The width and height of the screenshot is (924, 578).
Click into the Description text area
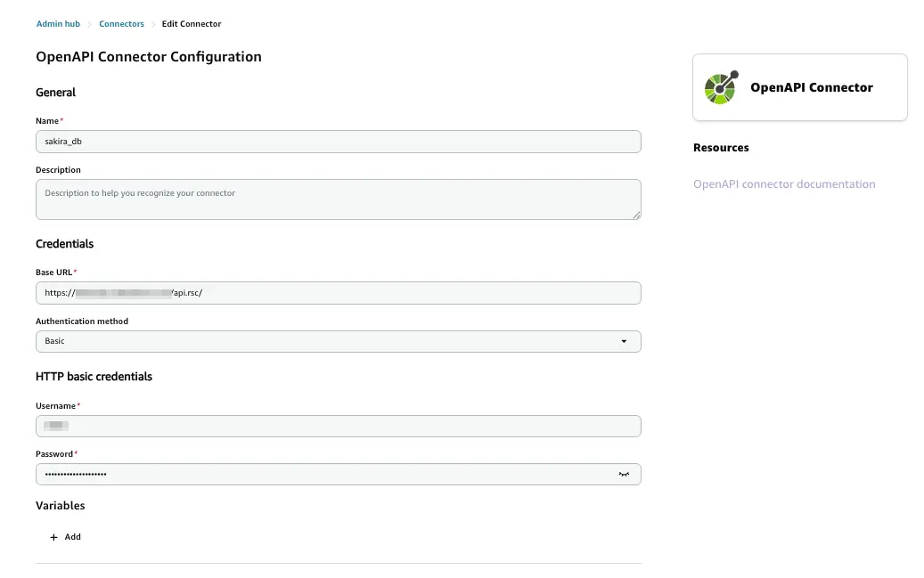click(339, 199)
